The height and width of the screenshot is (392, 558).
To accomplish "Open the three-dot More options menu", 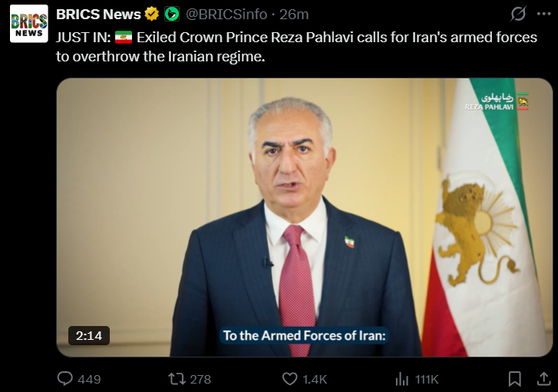I will tap(543, 14).
